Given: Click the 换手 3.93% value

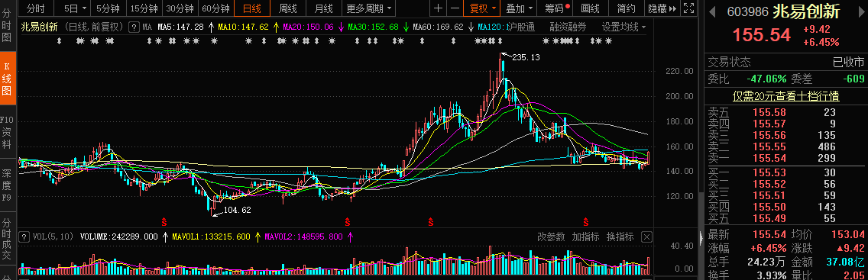Looking at the screenshot, I should pos(770,275).
